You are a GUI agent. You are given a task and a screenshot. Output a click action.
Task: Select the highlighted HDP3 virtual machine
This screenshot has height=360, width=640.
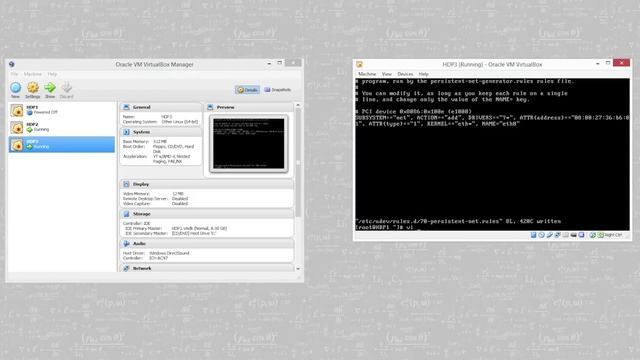(62, 144)
